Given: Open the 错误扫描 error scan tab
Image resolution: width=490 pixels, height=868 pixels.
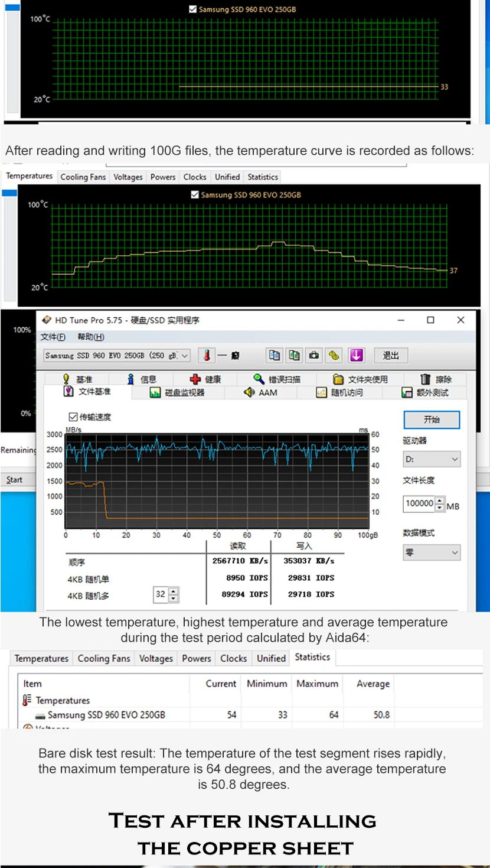Looking at the screenshot, I should coord(277,379).
